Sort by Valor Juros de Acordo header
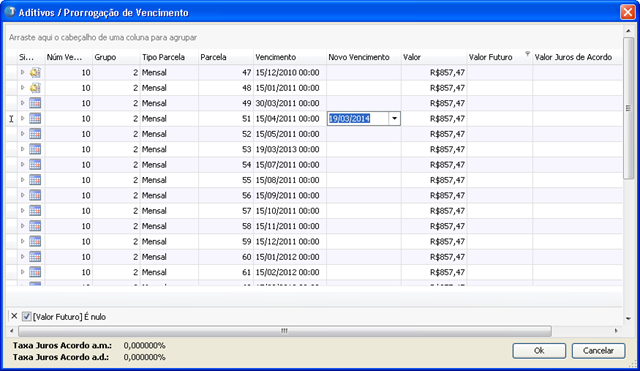 (578, 57)
